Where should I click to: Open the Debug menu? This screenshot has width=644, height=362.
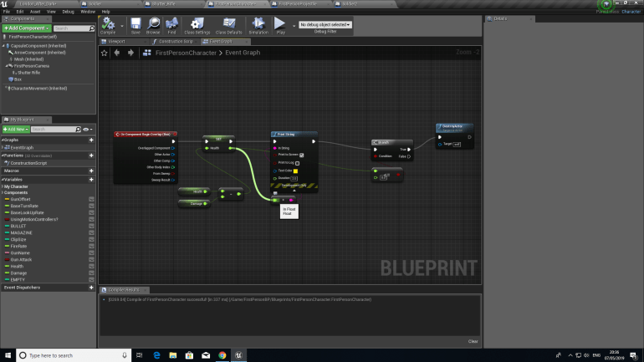69,12
